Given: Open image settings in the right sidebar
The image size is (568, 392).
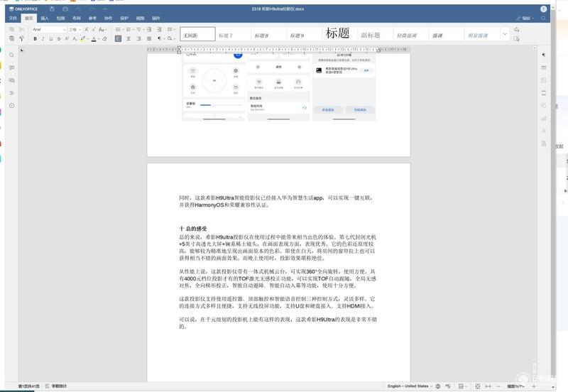Looking at the screenshot, I should tap(543, 80).
